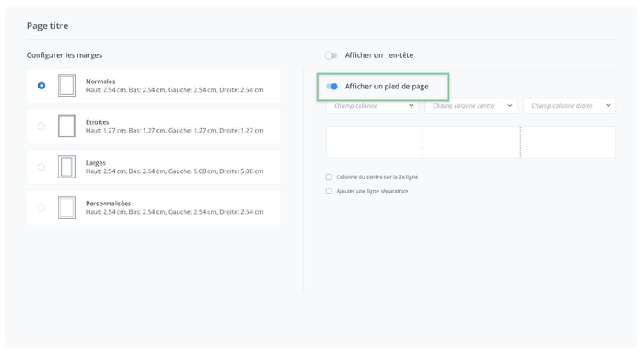Expand the 'Champ colonne centre' dropdown
Image resolution: width=644 pixels, height=355 pixels.
[x=471, y=106]
